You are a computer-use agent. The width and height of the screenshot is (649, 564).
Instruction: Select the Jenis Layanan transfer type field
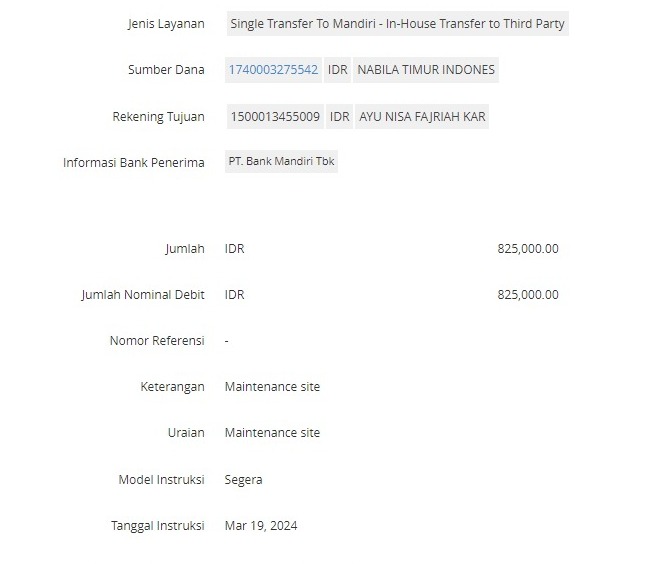pos(397,24)
